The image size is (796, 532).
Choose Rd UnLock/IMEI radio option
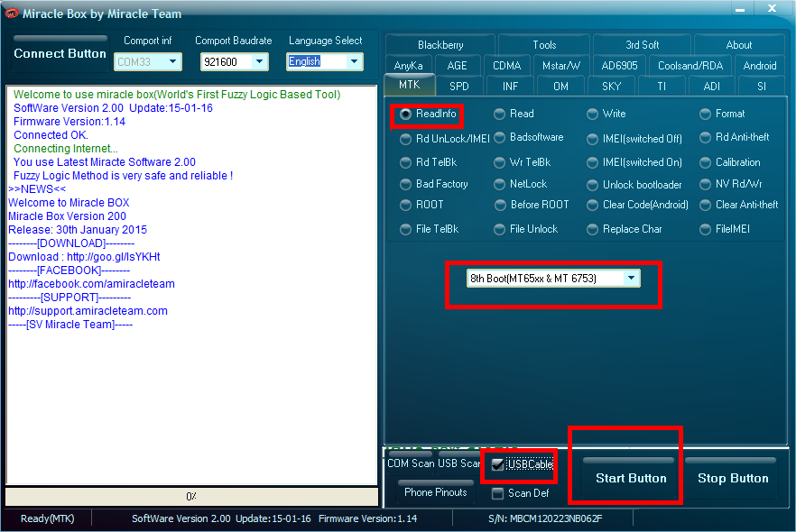click(445, 139)
